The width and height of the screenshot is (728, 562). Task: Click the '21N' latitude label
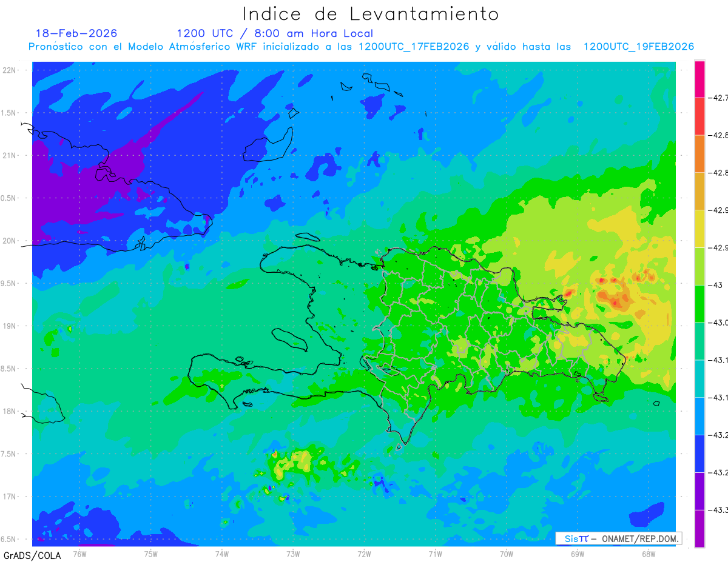point(10,155)
